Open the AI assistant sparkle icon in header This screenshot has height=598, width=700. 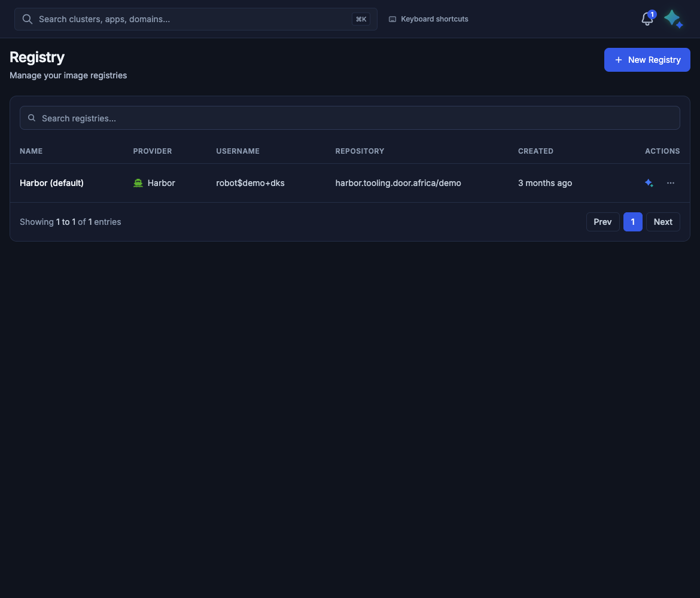[673, 19]
